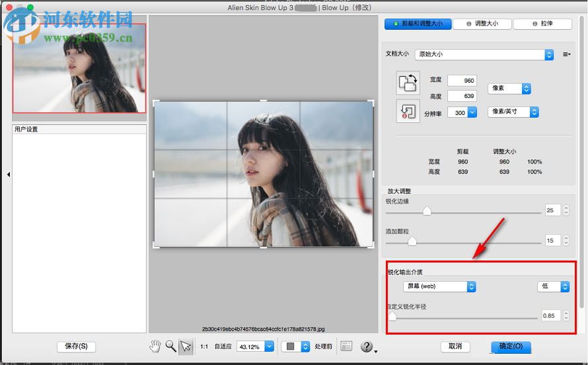Collapse the left panel arrow

coord(8,175)
